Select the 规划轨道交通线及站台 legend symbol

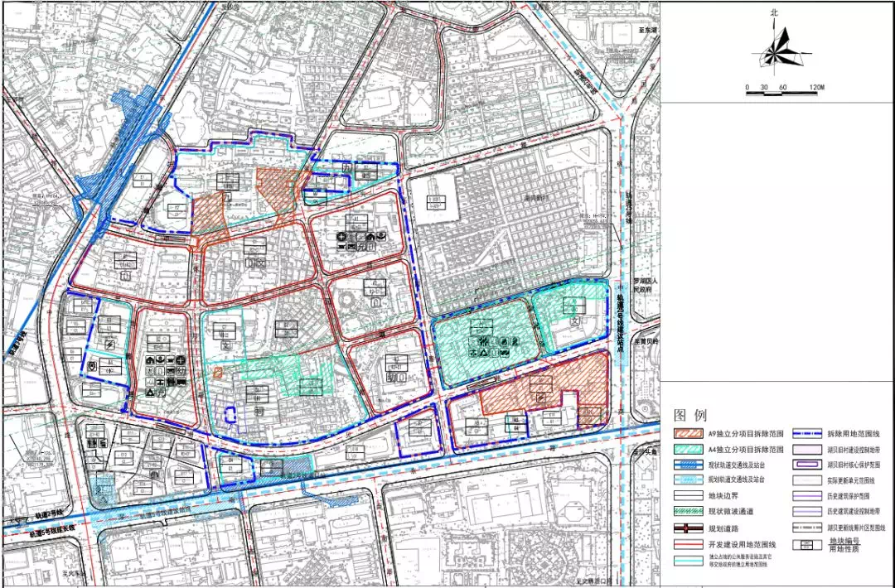click(687, 480)
